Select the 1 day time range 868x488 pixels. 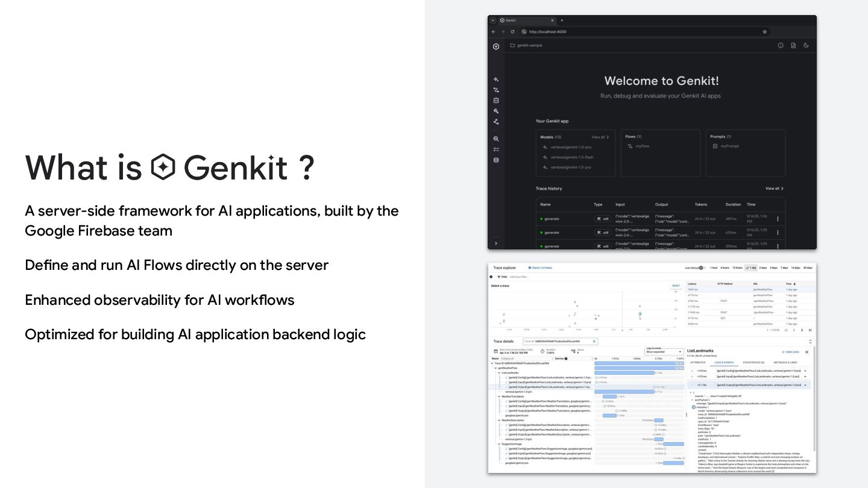tap(751, 267)
